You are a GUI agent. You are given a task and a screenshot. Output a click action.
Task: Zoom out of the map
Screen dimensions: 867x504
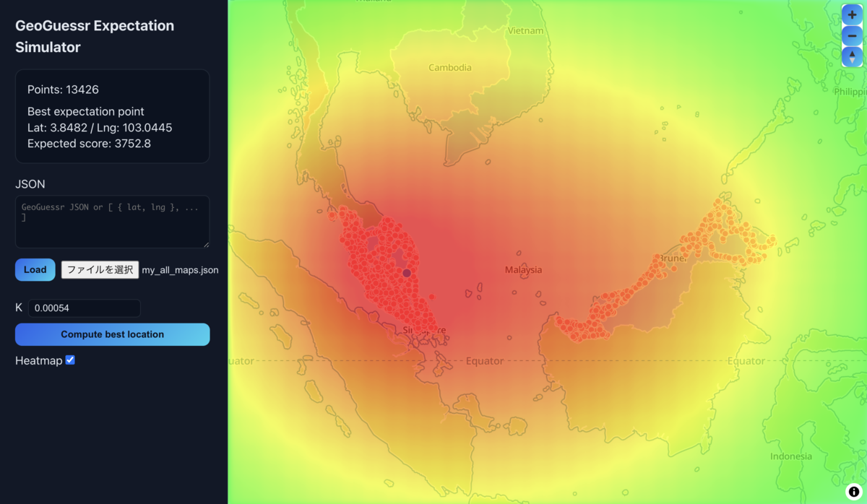coord(852,35)
